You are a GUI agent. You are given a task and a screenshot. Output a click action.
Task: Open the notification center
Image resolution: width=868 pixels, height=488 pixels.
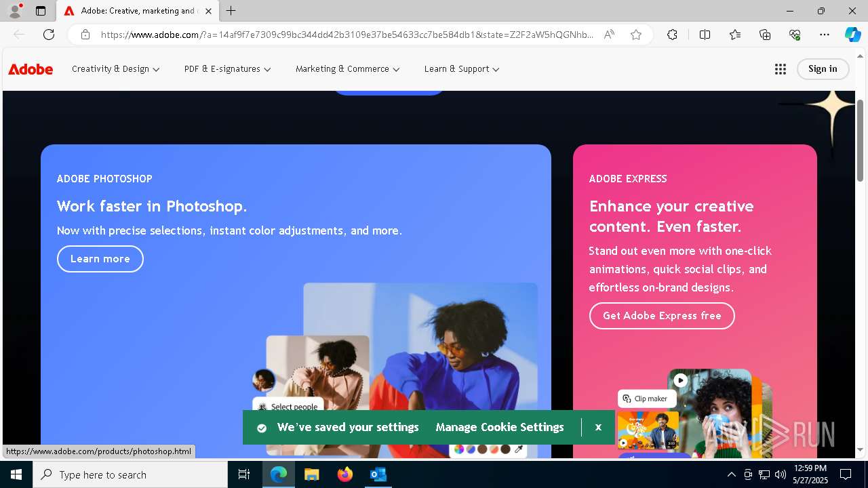pyautogui.click(x=846, y=474)
